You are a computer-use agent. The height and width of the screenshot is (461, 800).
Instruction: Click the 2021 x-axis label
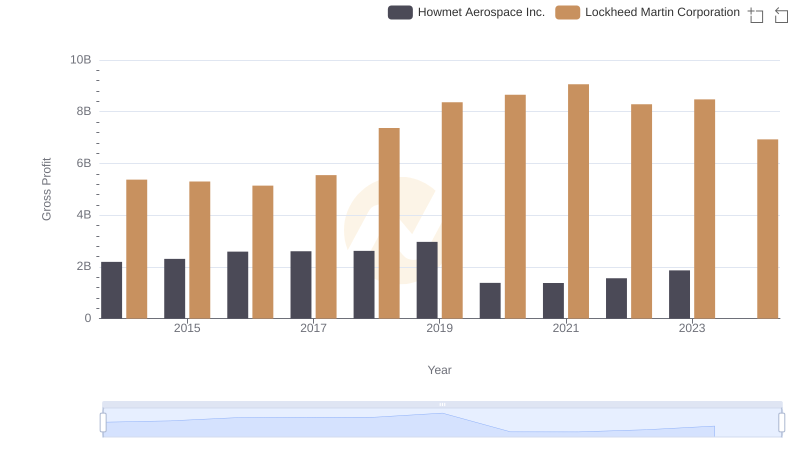566,328
